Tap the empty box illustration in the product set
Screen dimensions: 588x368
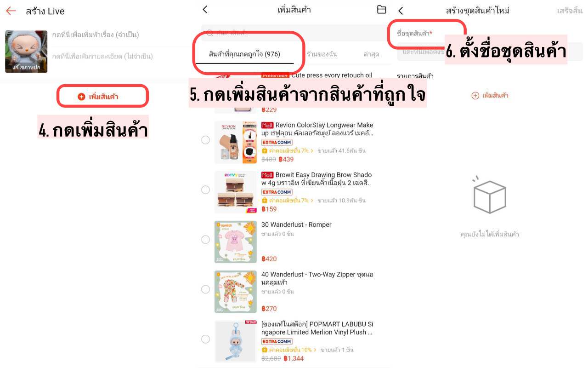(489, 195)
